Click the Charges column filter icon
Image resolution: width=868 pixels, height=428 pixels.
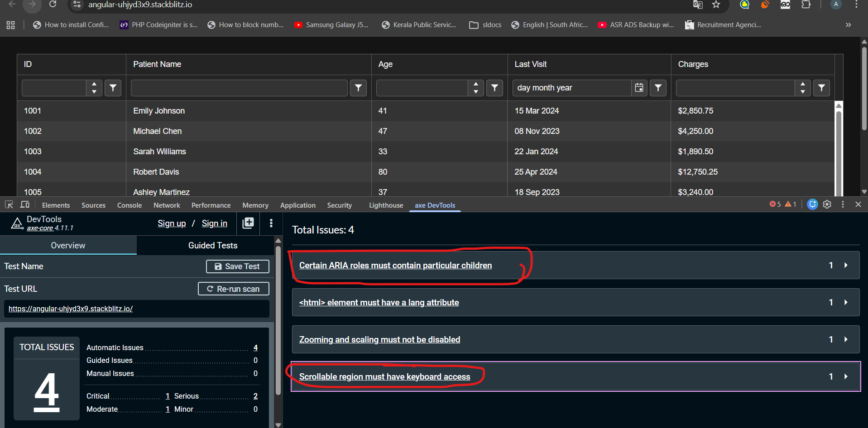point(821,88)
